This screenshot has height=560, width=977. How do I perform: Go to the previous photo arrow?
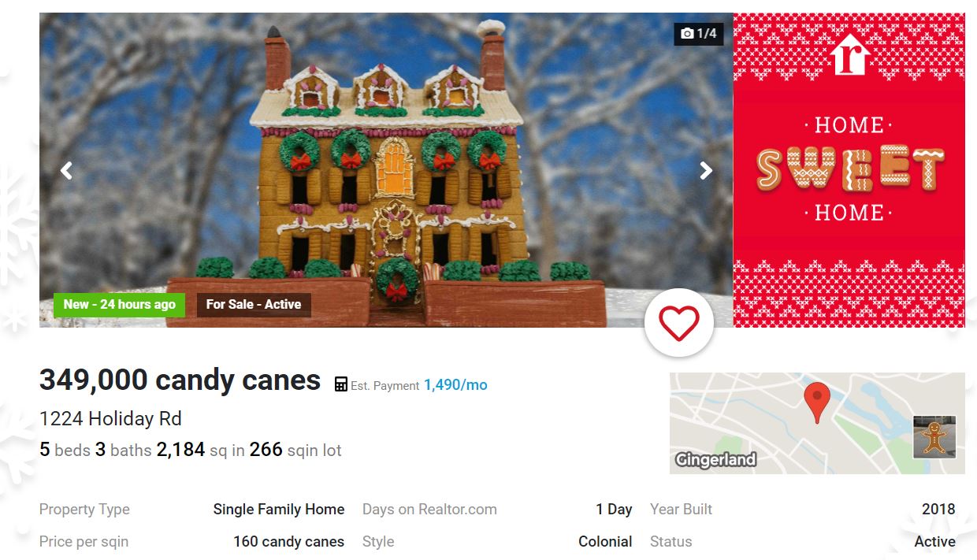click(66, 170)
